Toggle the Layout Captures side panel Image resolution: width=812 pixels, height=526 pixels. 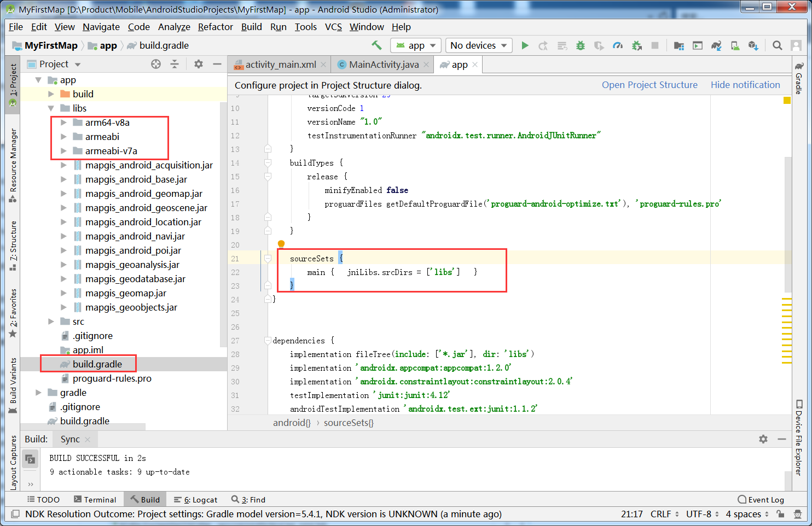point(13,463)
